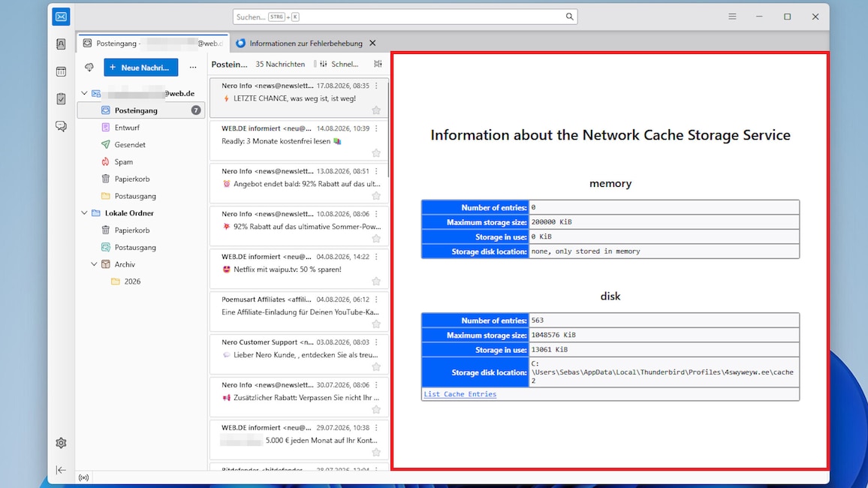Switch to the Posteingang tab
This screenshot has height=488, width=868.
point(152,43)
